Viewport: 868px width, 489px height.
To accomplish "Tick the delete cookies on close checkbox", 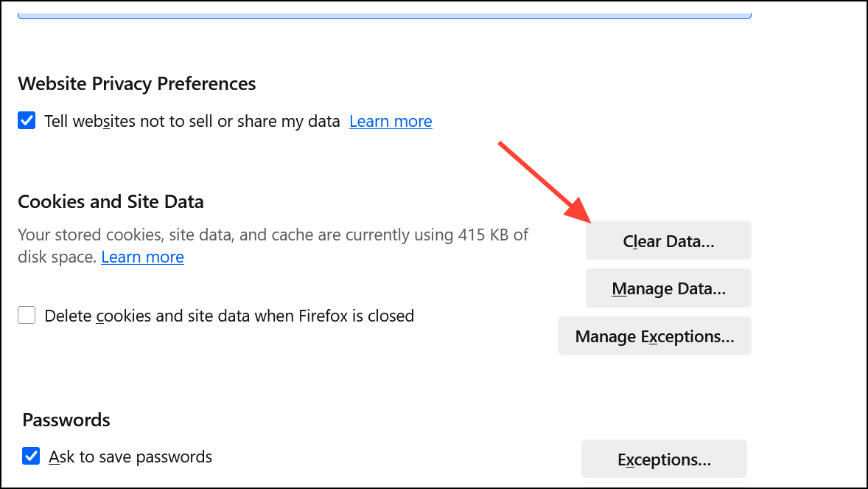I will tap(27, 316).
